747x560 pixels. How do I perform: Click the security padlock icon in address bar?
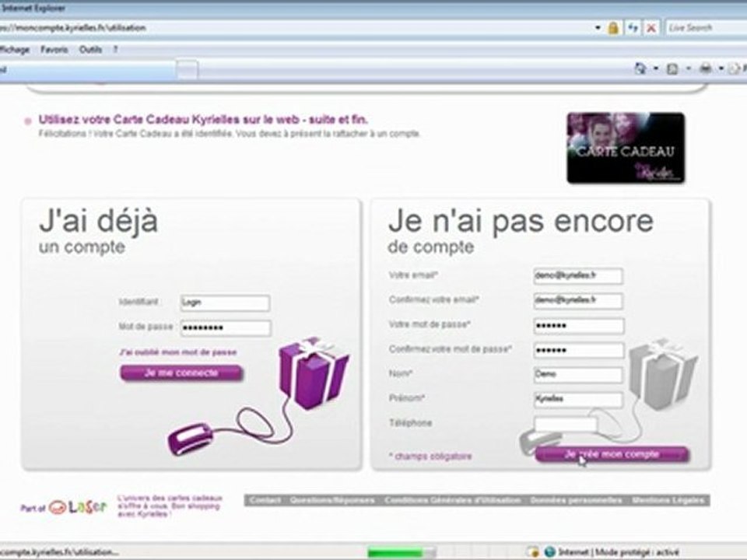613,28
